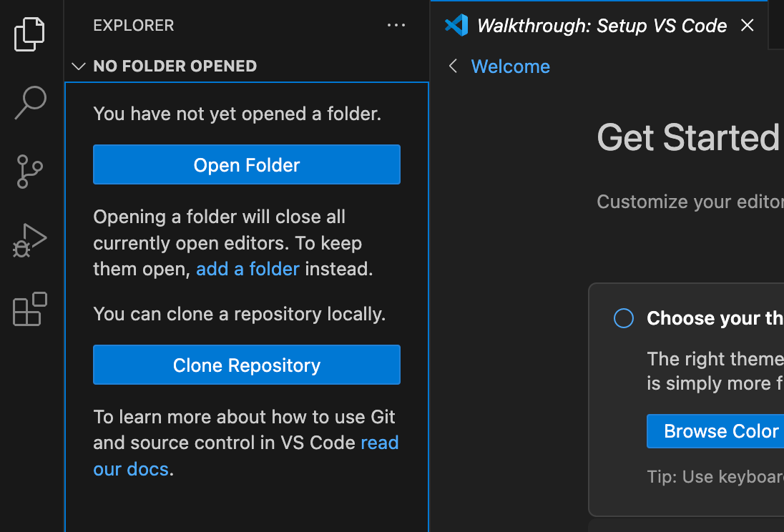Click 'You can clone a repository locally.' text
784x532 pixels.
[240, 314]
